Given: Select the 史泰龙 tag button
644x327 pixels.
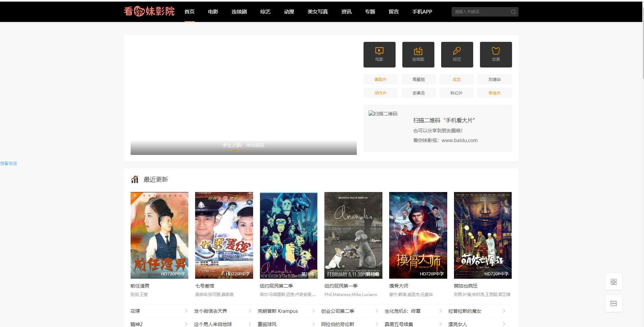Looking at the screenshot, I should click(419, 93).
